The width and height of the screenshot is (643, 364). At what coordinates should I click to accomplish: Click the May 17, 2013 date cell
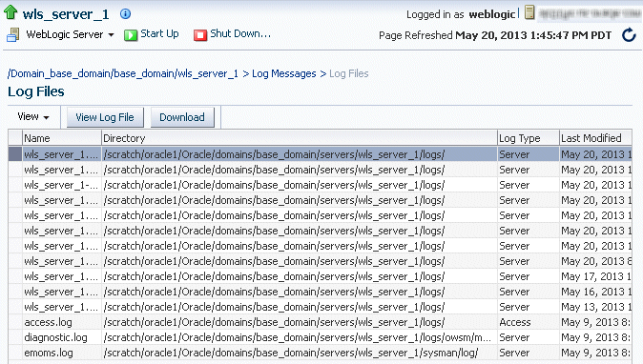pos(596,276)
